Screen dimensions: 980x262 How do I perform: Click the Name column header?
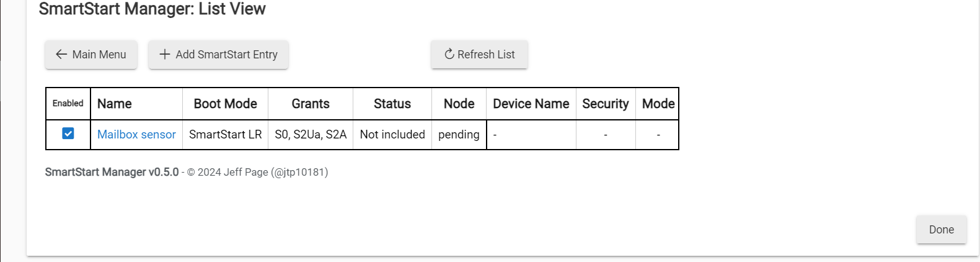[115, 104]
